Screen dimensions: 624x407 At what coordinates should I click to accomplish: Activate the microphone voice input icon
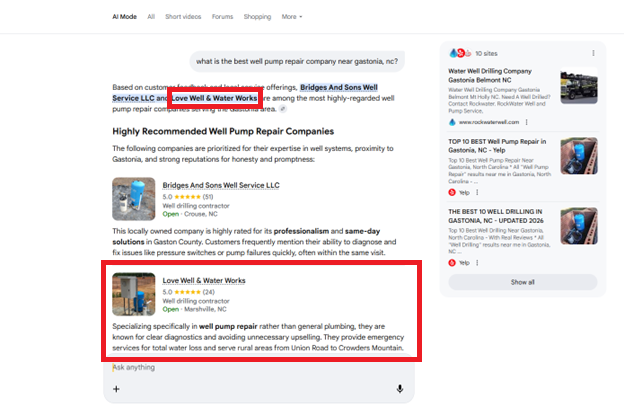[400, 389]
